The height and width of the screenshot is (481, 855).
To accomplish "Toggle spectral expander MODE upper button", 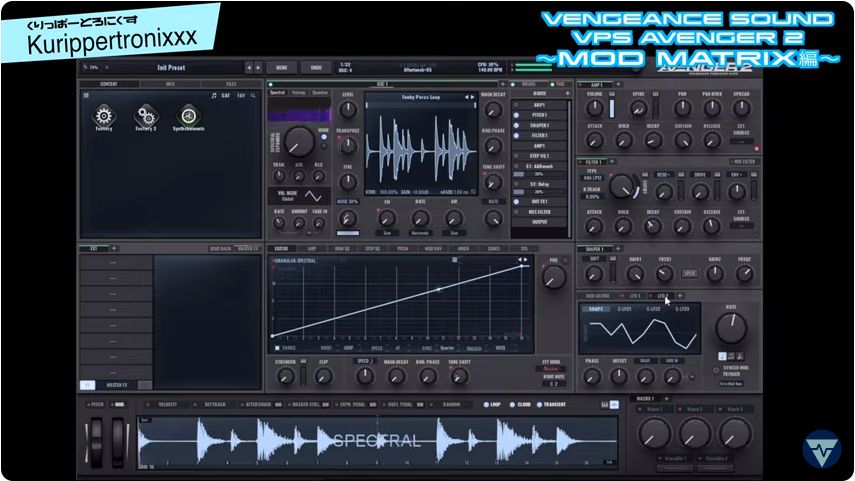I will (323, 137).
